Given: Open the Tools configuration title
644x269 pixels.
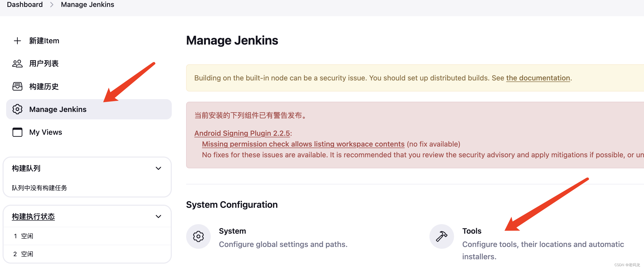Looking at the screenshot, I should click(x=472, y=231).
